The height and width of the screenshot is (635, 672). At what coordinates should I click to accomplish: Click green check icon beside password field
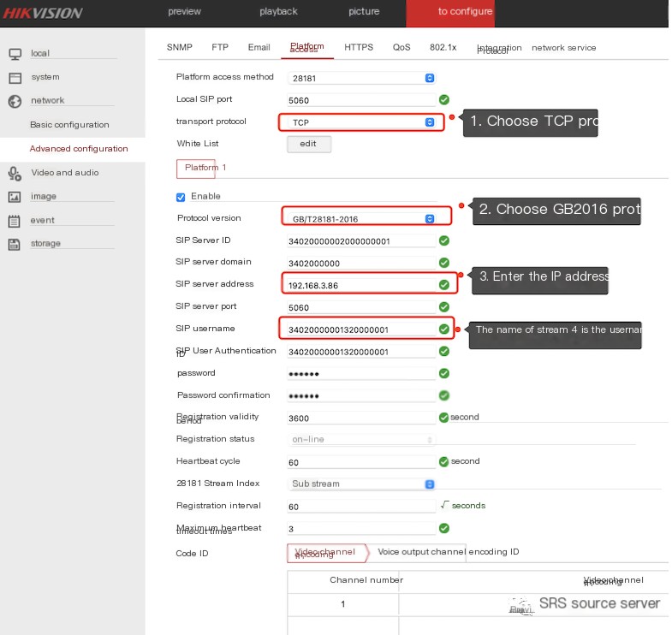444,373
